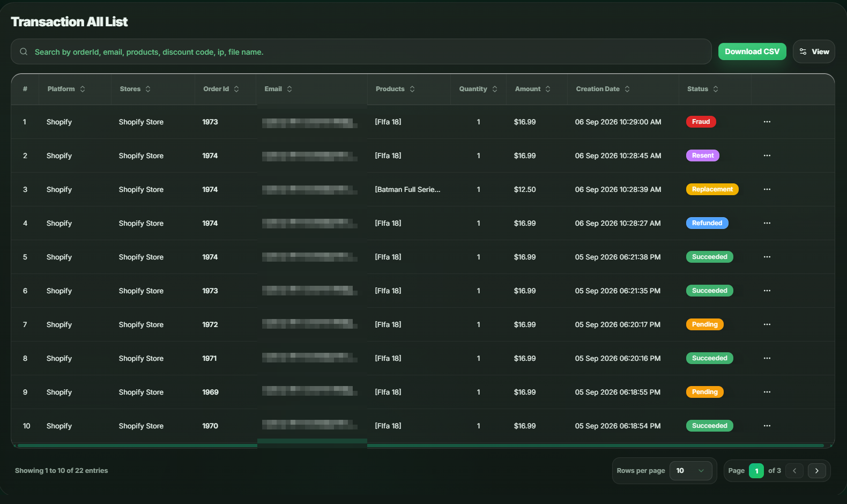Open actions menu for row 3 Replacement
The width and height of the screenshot is (847, 504).
coord(767,189)
